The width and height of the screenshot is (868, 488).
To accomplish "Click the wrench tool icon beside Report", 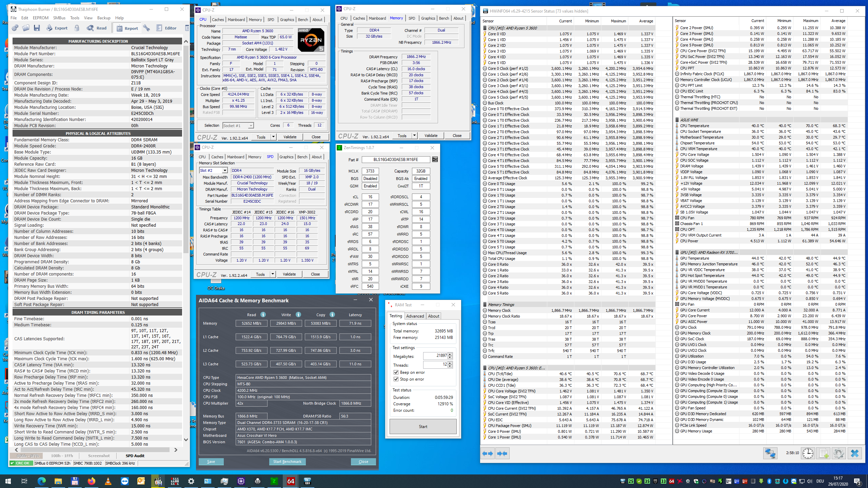I will tap(146, 28).
